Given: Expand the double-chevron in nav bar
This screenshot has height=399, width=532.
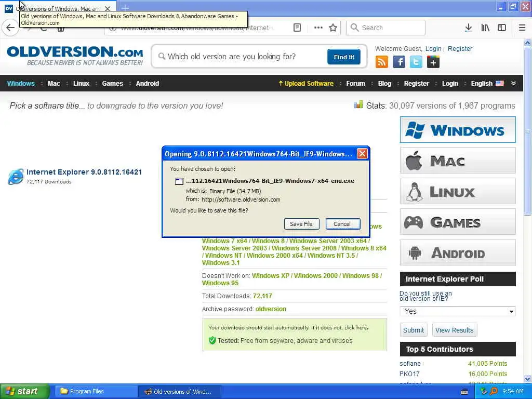Looking at the screenshot, I should coord(513,84).
